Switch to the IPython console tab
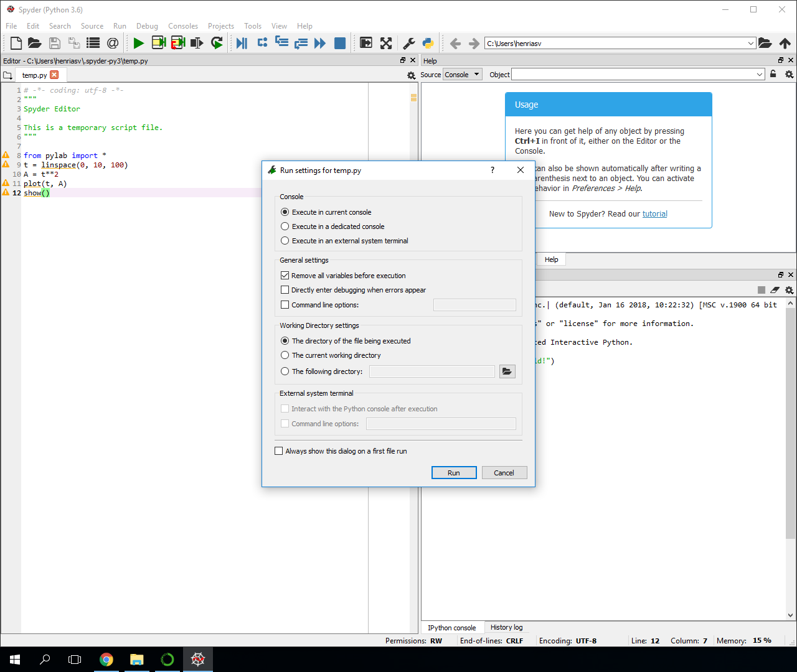 click(451, 628)
